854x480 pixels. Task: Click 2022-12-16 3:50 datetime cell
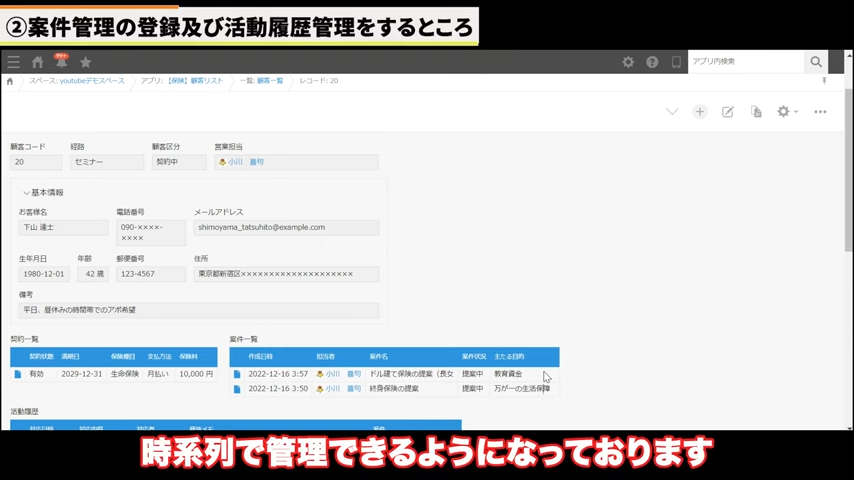278,389
